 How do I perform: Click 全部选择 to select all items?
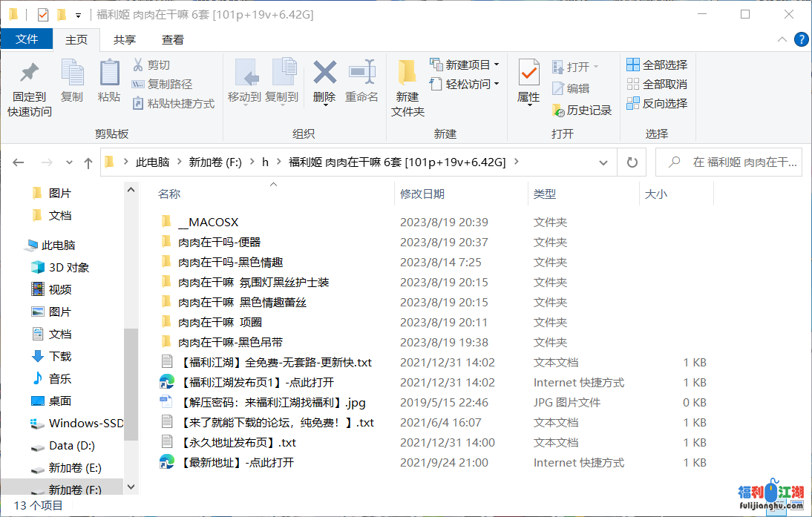tap(657, 65)
